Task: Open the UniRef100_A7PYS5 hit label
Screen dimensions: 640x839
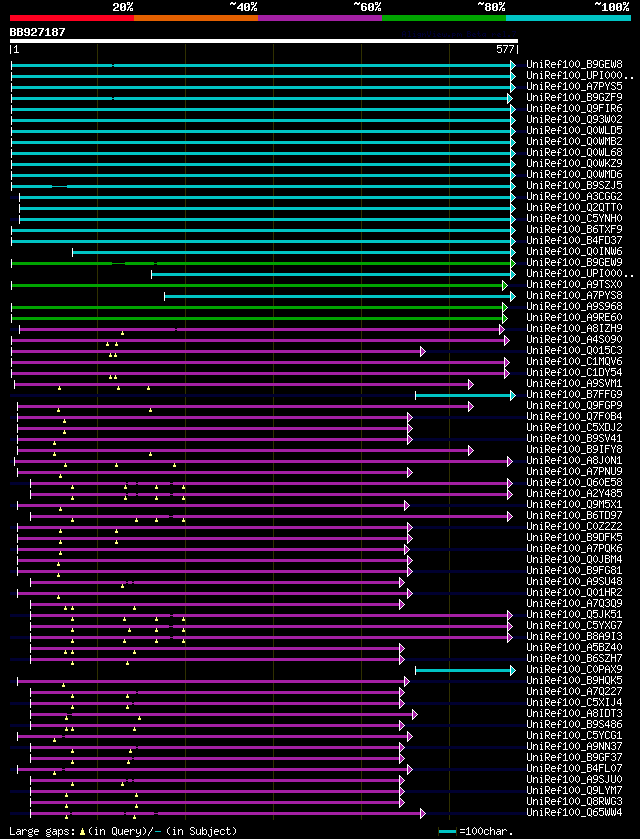Action: [x=574, y=87]
